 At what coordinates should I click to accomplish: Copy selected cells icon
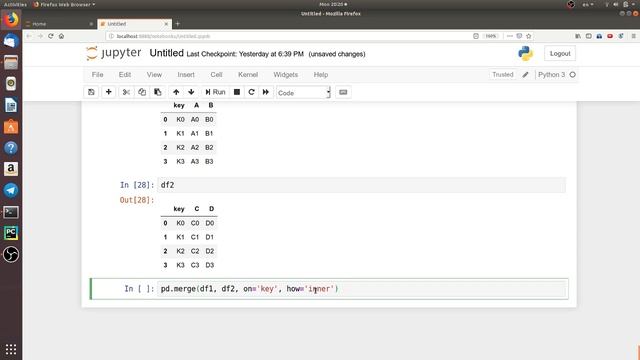tap(142, 92)
